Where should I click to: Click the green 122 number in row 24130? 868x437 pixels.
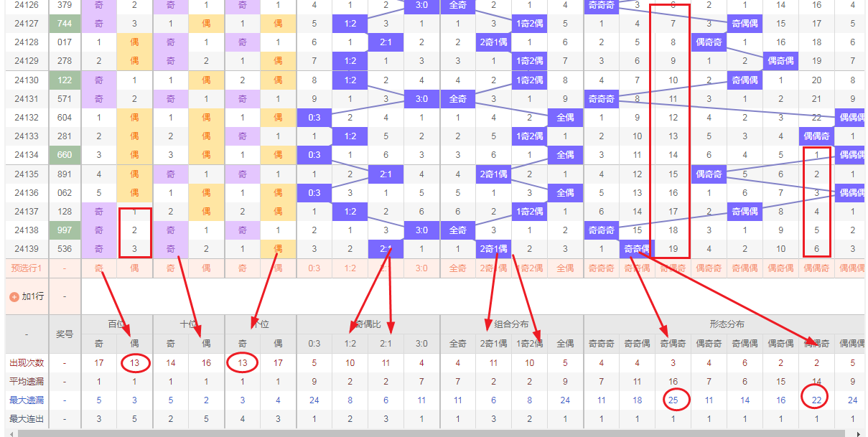tap(65, 80)
